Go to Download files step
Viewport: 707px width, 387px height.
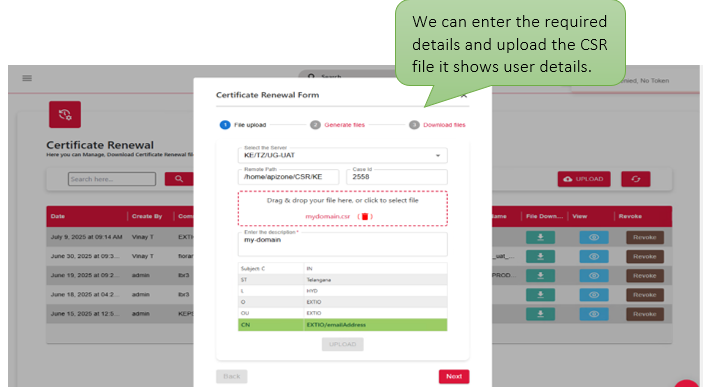tap(437, 125)
